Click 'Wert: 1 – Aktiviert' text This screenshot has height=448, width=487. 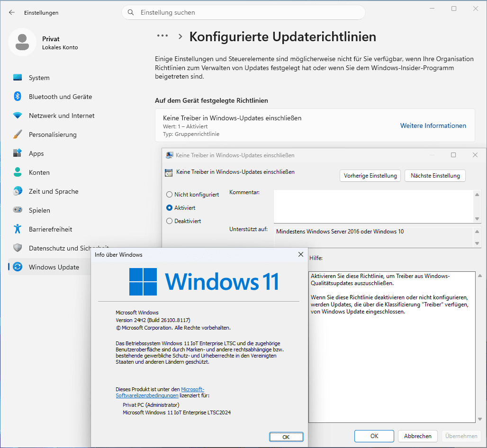pos(185,126)
